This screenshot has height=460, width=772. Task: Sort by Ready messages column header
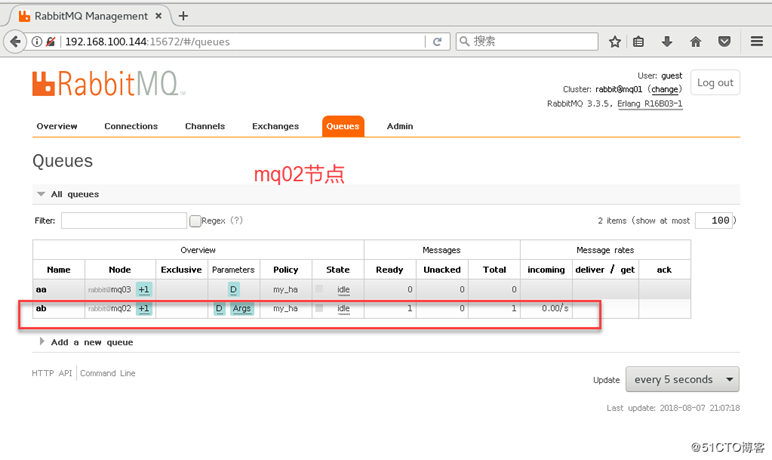click(x=389, y=269)
